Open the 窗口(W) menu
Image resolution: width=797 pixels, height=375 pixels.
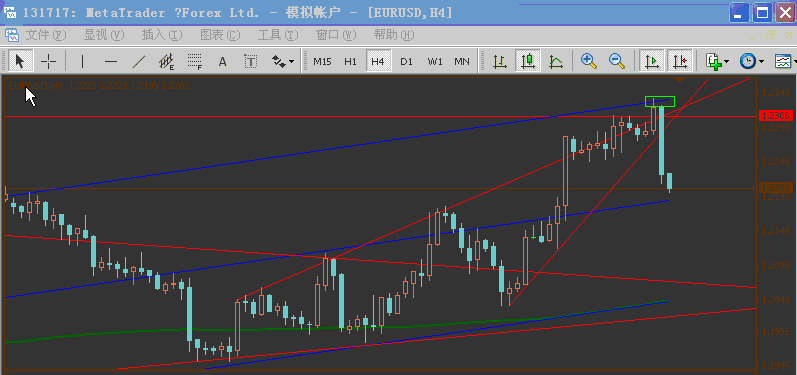[x=336, y=35]
